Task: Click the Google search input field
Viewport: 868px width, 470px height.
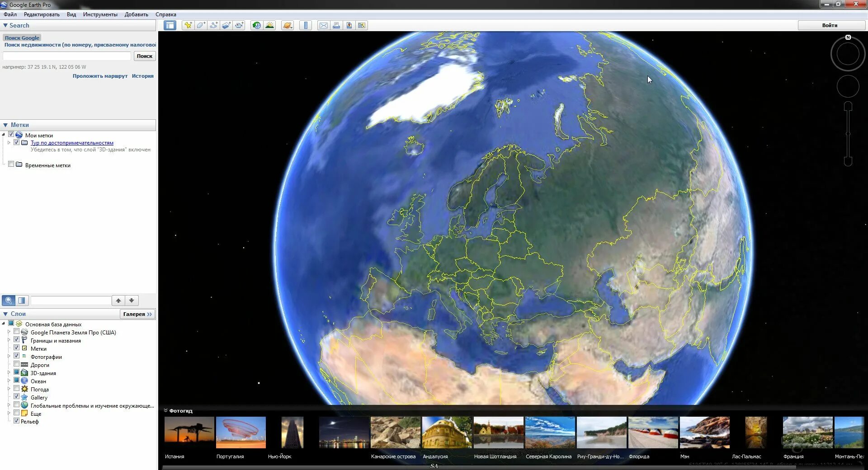Action: click(67, 56)
